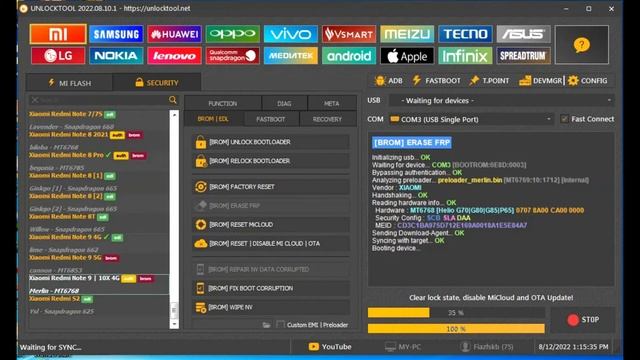Screen dimensions: 640x360
Task: Switch to the SECURITY tab
Action: pyautogui.click(x=157, y=83)
